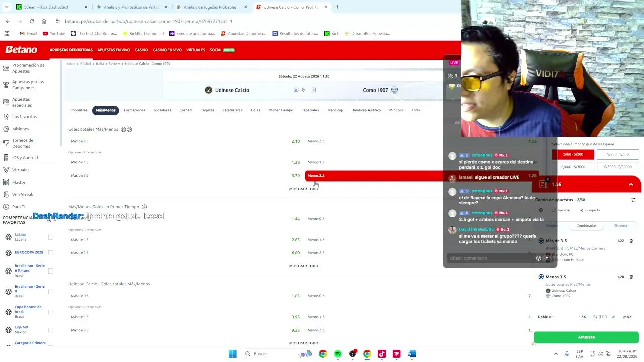644x362 pixels.
Task: Click the Betano logo
Action: (21, 50)
